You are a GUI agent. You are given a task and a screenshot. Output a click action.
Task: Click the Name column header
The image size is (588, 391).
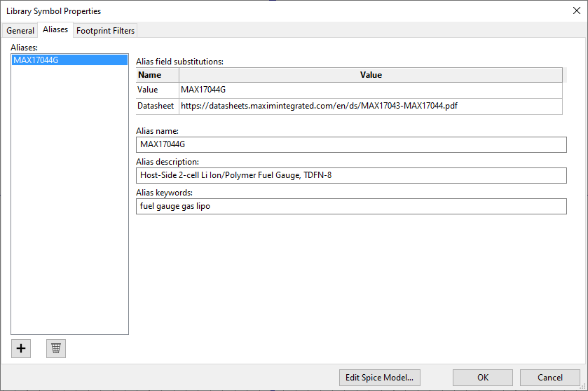pyautogui.click(x=157, y=75)
